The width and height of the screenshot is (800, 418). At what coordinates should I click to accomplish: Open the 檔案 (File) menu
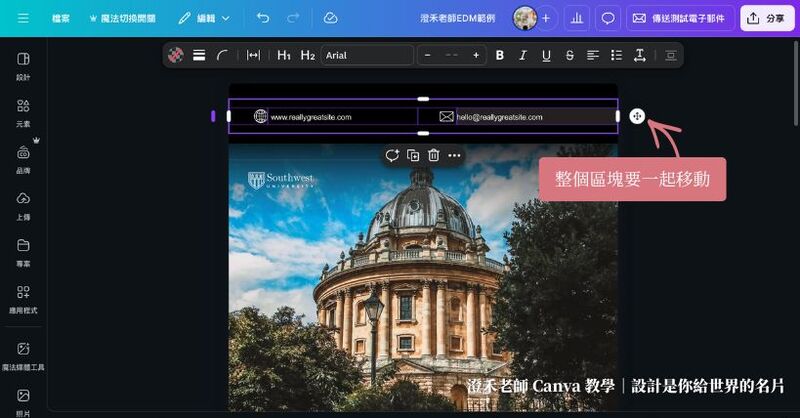[61, 18]
